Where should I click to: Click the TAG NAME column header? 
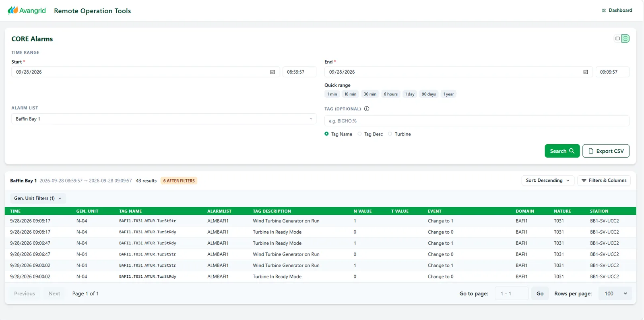coord(130,211)
